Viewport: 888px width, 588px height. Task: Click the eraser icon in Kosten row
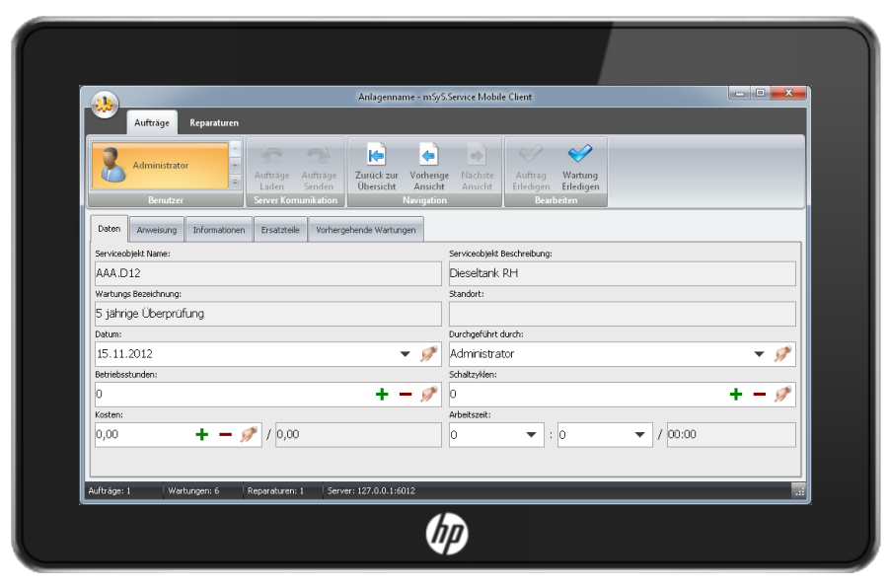pyautogui.click(x=249, y=435)
